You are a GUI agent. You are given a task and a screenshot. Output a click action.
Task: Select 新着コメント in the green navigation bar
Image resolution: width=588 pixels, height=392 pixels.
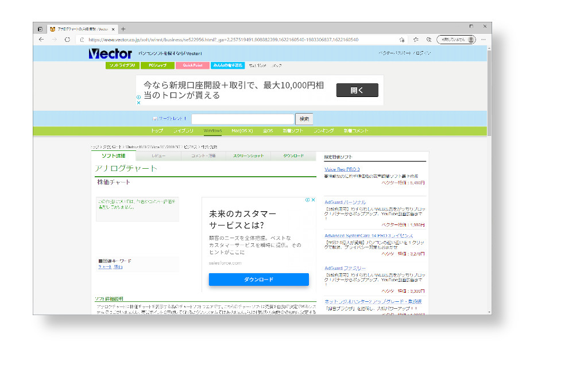point(356,131)
